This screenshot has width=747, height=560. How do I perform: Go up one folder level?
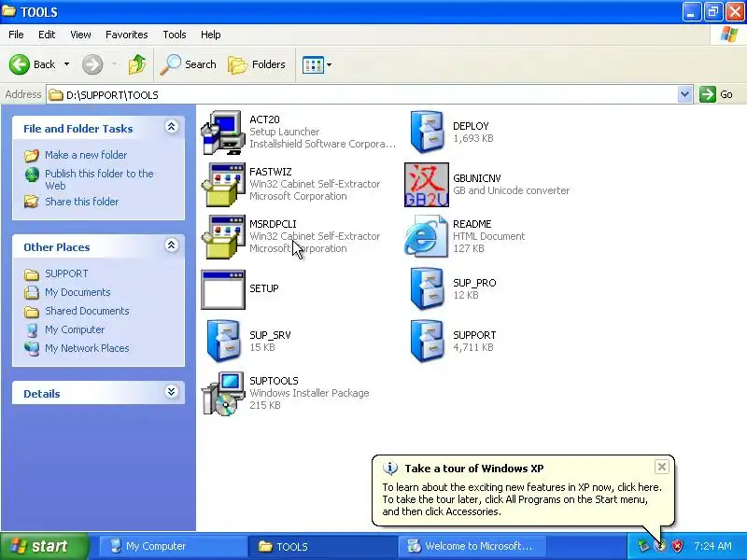[137, 64]
